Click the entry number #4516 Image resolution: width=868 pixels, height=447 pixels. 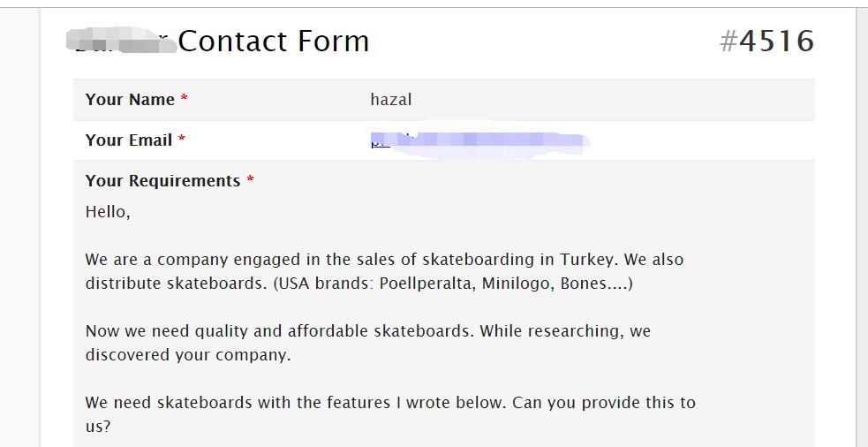click(x=766, y=42)
